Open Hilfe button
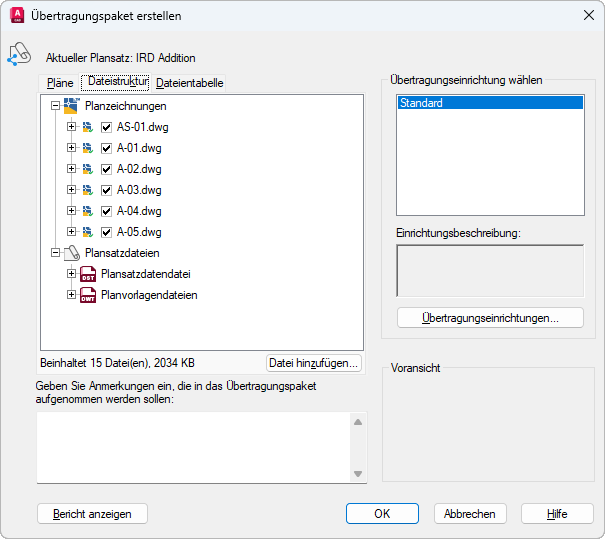Image resolution: width=605 pixels, height=539 pixels. tap(557, 514)
